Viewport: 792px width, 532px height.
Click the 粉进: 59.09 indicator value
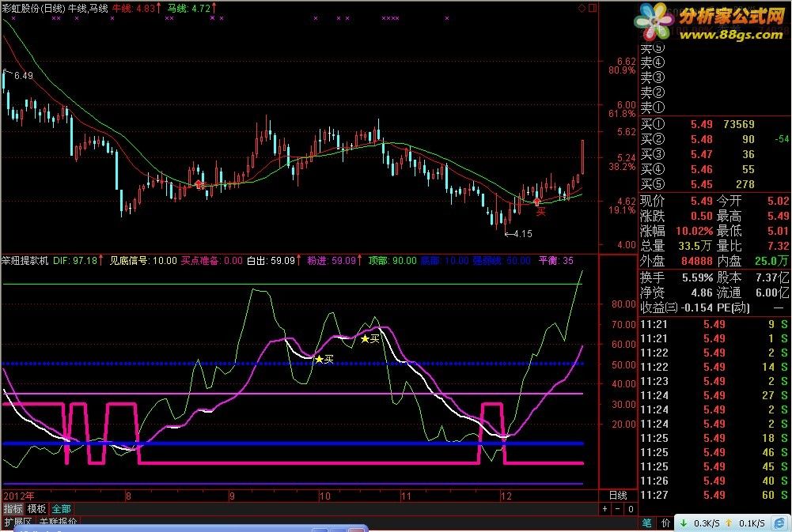click(x=332, y=260)
